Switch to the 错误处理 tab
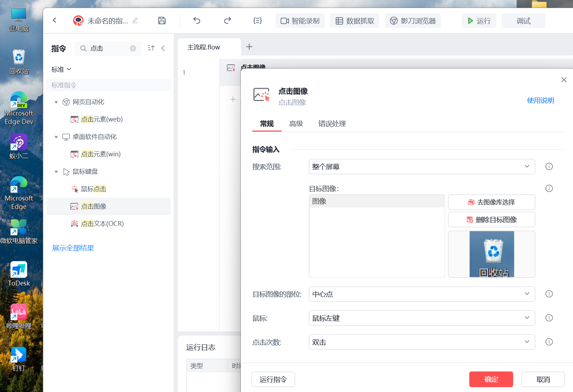Screen dimensions: 573x392 [x=332, y=124]
